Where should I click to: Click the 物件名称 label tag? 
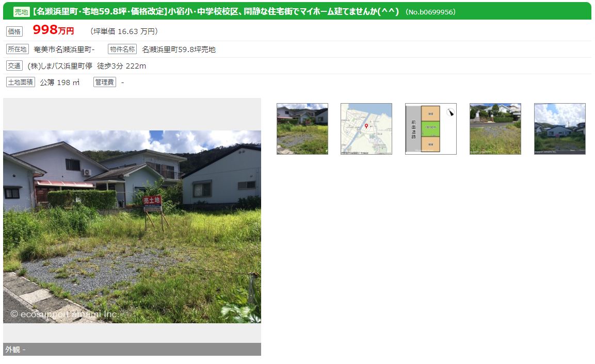122,49
